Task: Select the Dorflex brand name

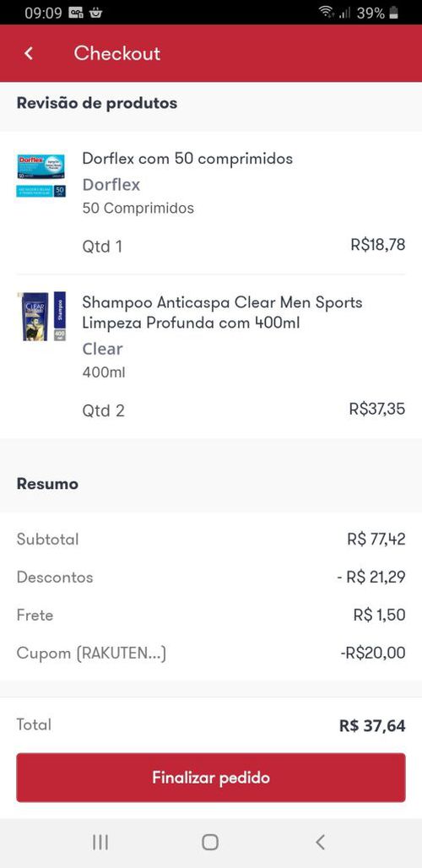Action: pyautogui.click(x=111, y=184)
